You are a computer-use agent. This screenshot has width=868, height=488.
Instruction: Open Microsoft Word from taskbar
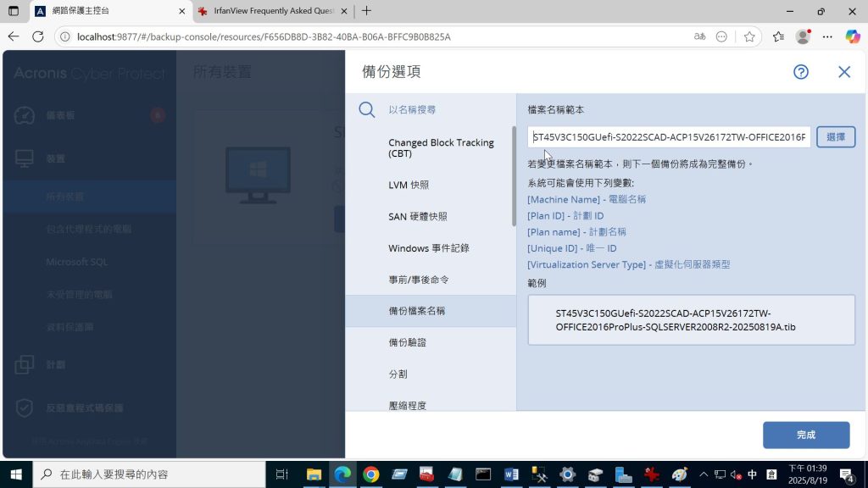[x=511, y=474]
